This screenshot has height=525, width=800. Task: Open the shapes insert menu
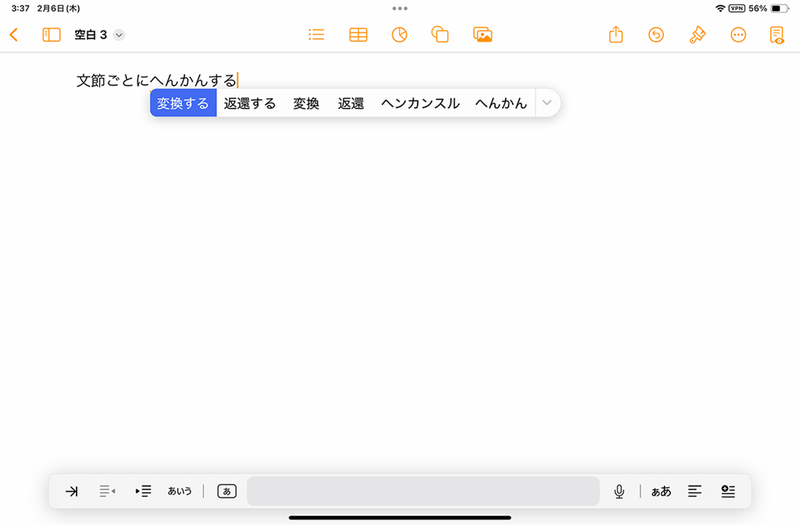coord(440,35)
